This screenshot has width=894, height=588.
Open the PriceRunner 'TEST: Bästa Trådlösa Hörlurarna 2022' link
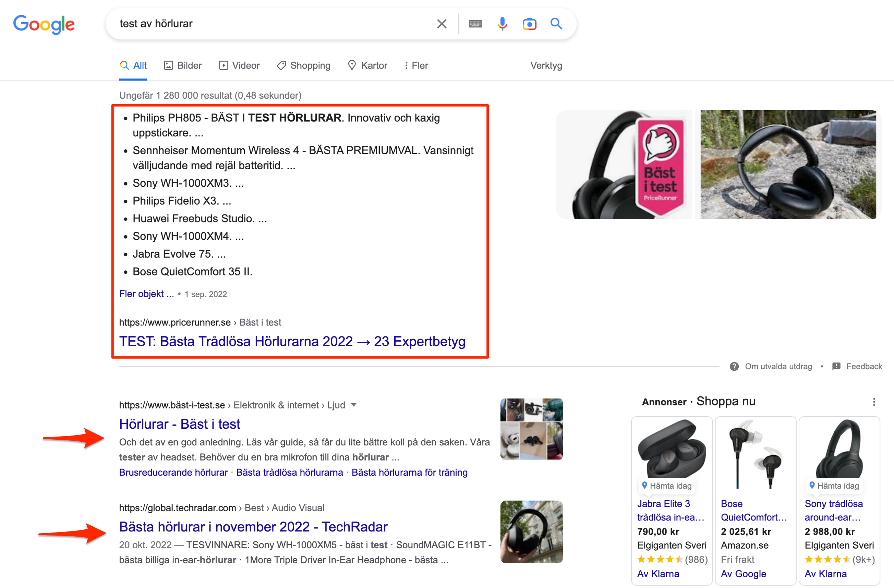(x=292, y=341)
